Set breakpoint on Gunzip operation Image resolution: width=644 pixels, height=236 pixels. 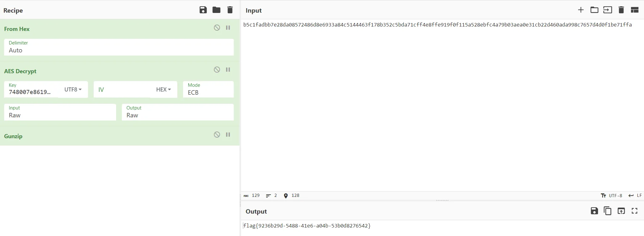pyautogui.click(x=228, y=135)
